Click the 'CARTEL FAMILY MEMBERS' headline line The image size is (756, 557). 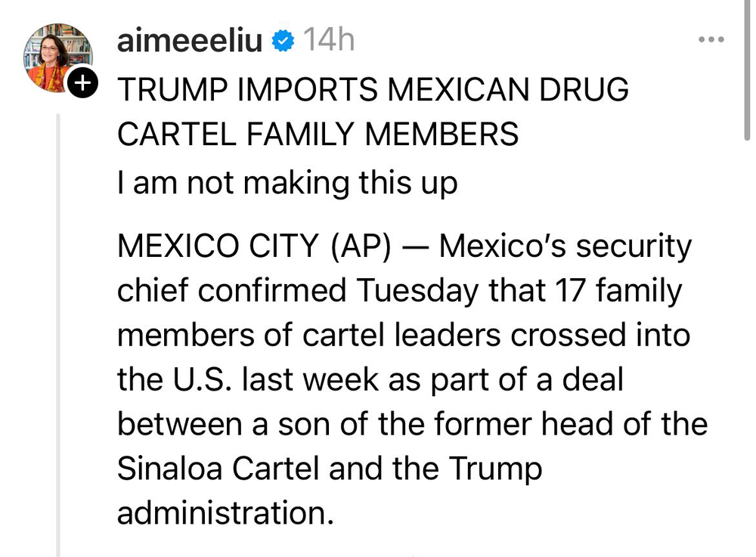(318, 134)
